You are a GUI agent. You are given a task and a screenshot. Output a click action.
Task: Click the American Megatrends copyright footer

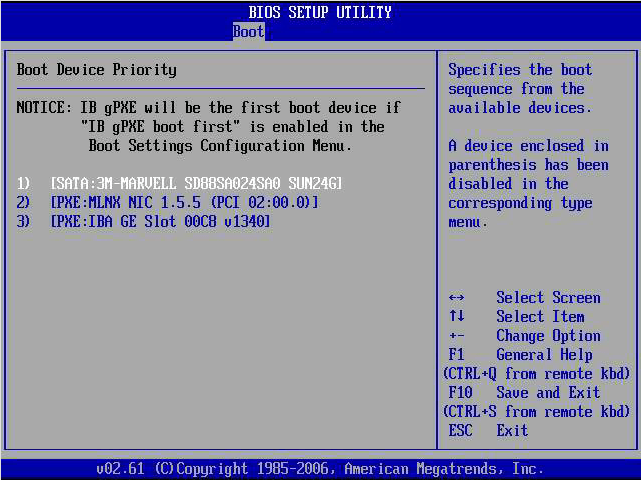(320, 469)
